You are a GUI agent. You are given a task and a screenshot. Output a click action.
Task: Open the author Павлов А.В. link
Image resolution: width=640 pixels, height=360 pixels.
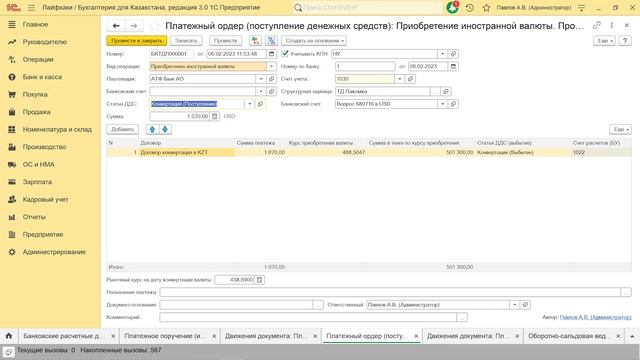(x=595, y=317)
